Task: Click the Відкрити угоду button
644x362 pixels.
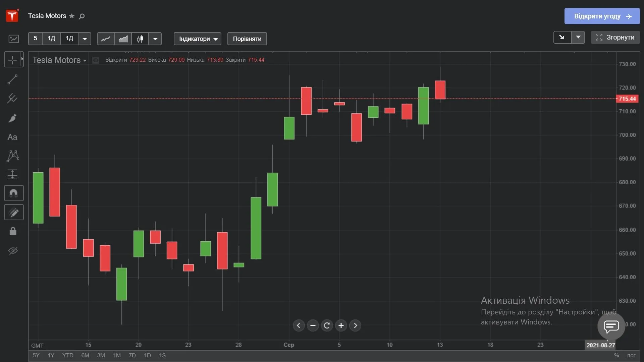Action: (602, 16)
